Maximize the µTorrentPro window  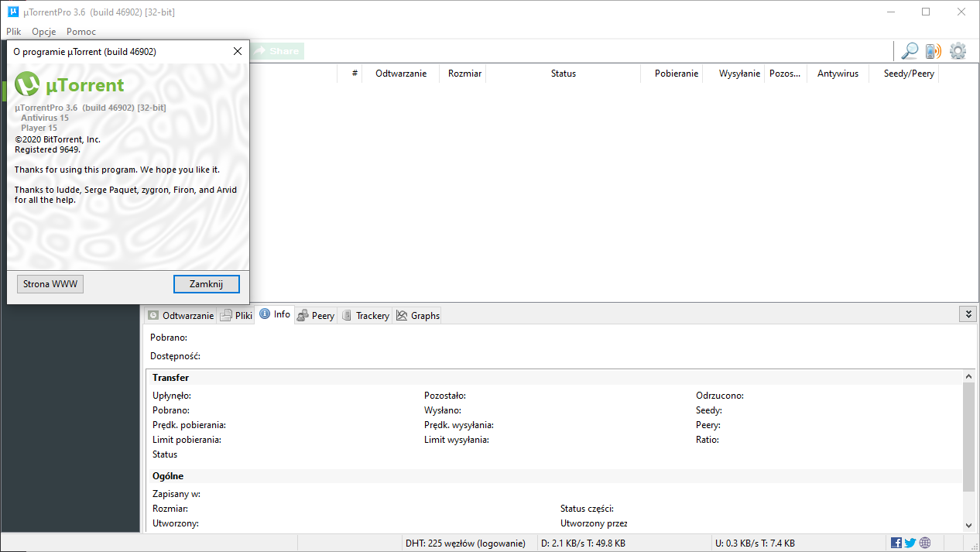click(x=926, y=12)
